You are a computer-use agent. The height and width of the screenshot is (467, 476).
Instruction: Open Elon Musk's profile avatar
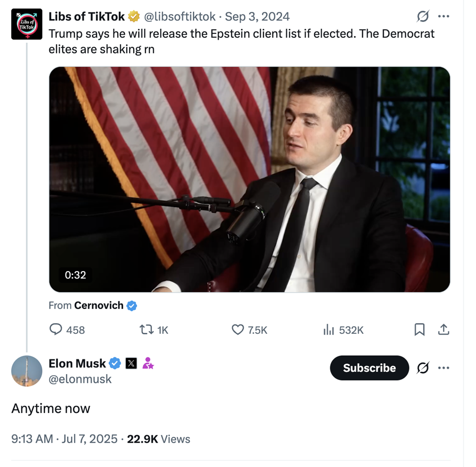[27, 371]
